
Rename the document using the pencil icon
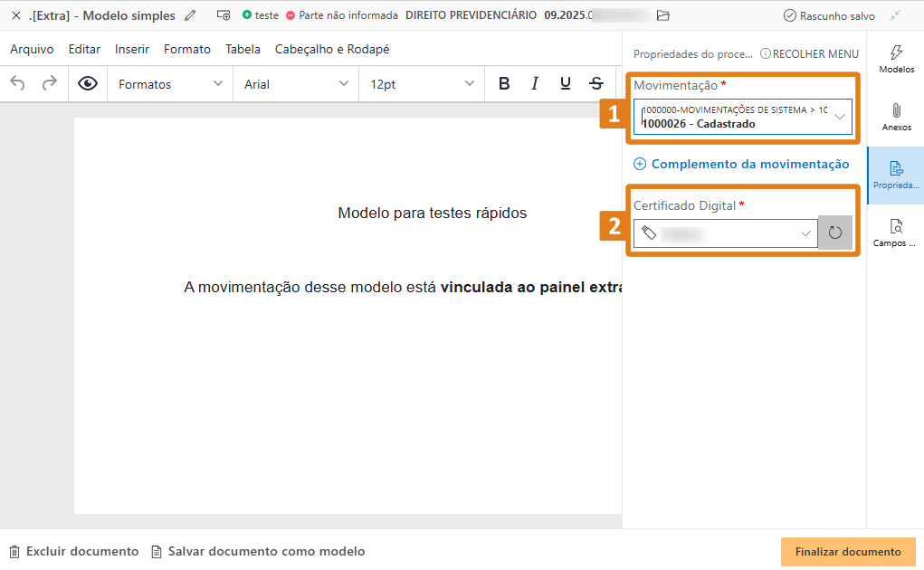(x=190, y=14)
